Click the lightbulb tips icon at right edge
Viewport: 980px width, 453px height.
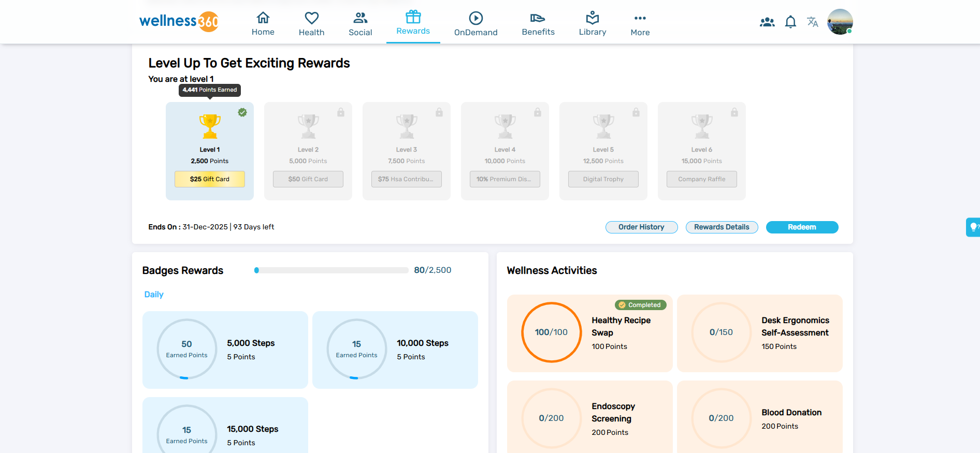(973, 227)
